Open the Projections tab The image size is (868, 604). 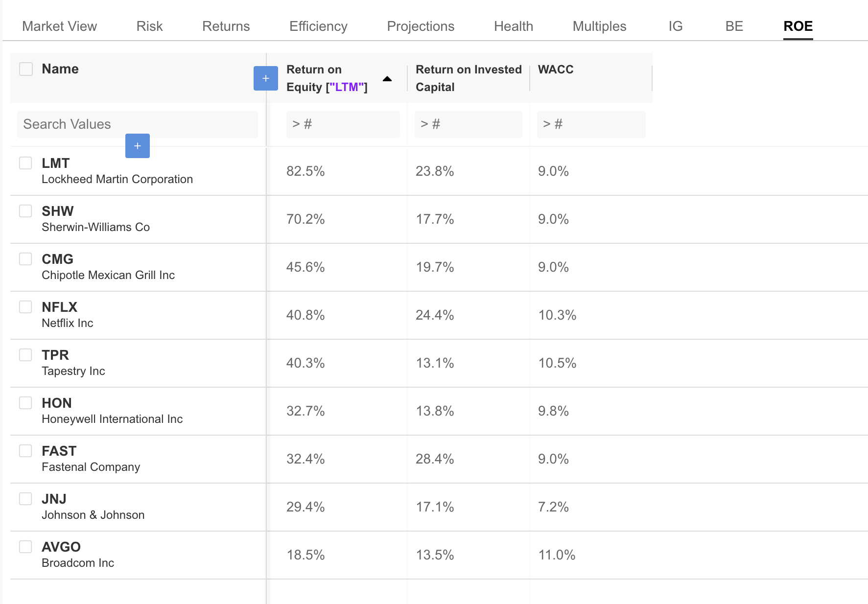click(x=421, y=26)
